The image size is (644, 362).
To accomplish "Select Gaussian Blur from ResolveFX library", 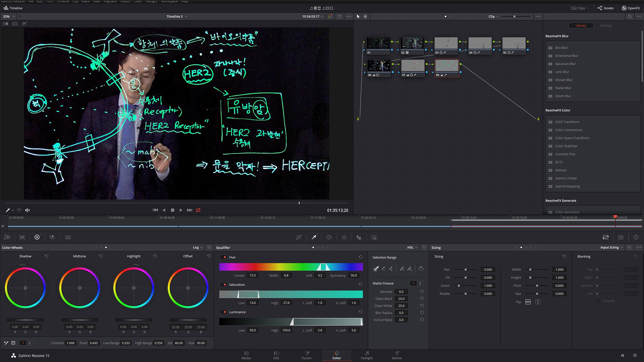I will pos(565,64).
